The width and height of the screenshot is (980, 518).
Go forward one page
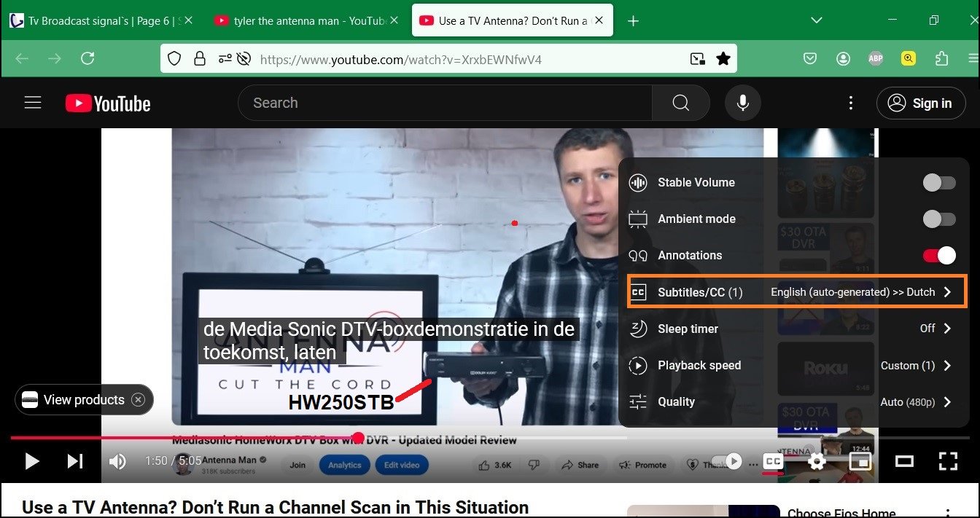[x=55, y=58]
